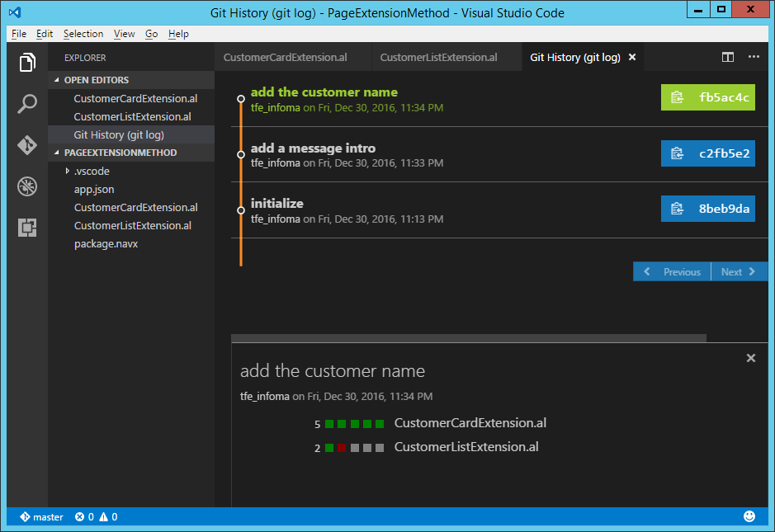Copy hash via clipboard icon on fb5ac4c commit
775x532 pixels.
point(678,97)
